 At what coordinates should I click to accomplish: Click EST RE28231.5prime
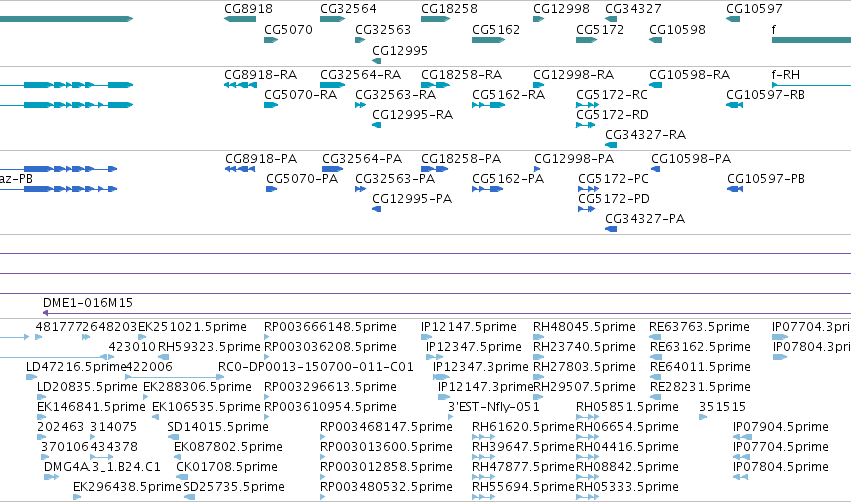pyautogui.click(x=700, y=386)
